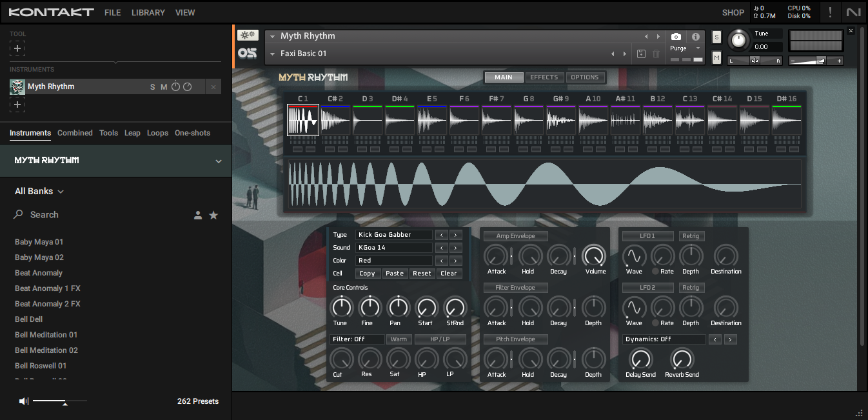Click the snowflake icon beside Myth Rhythm
This screenshot has height=420, width=868.
pyautogui.click(x=248, y=35)
